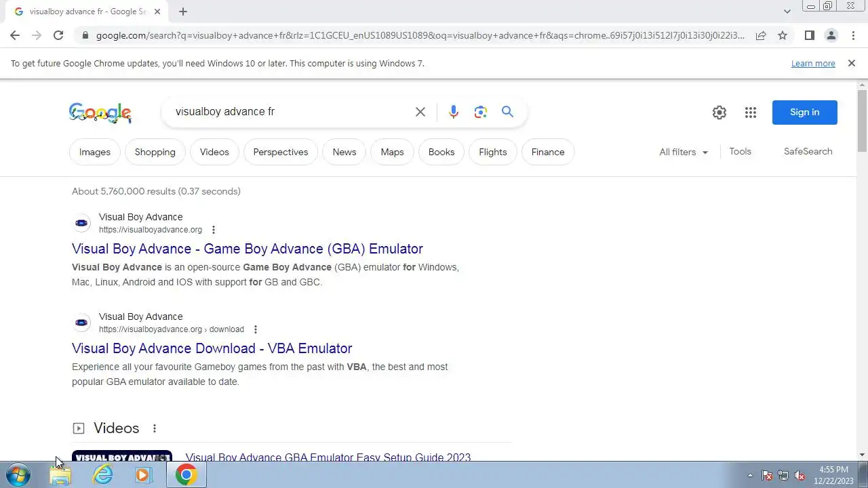Image resolution: width=868 pixels, height=488 pixels.
Task: Click the scrollbar down arrow
Action: [x=863, y=455]
